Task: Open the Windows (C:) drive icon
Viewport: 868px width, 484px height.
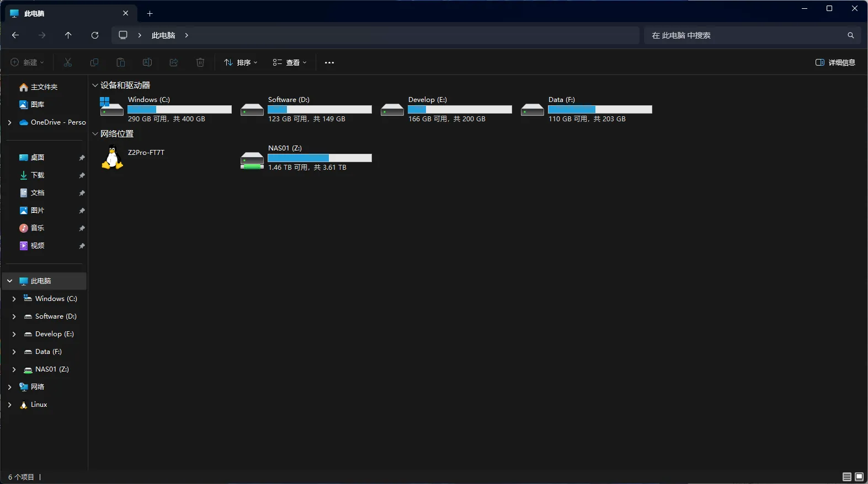Action: 111,106
